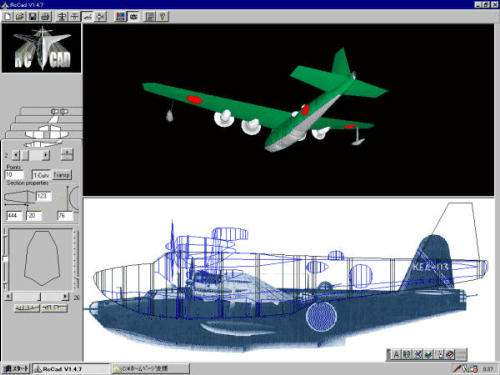Save the model using the floppy disk icon

[33, 16]
